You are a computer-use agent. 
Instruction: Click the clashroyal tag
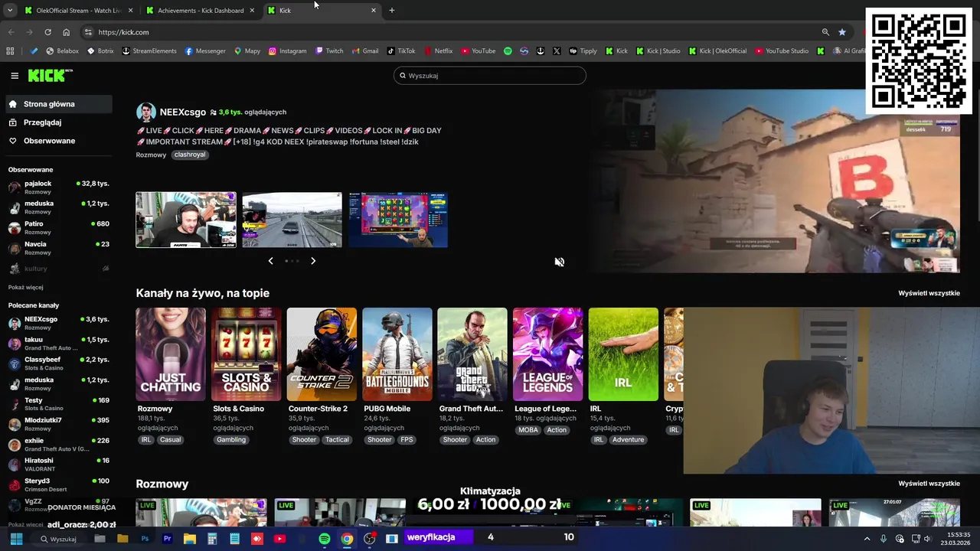(189, 155)
